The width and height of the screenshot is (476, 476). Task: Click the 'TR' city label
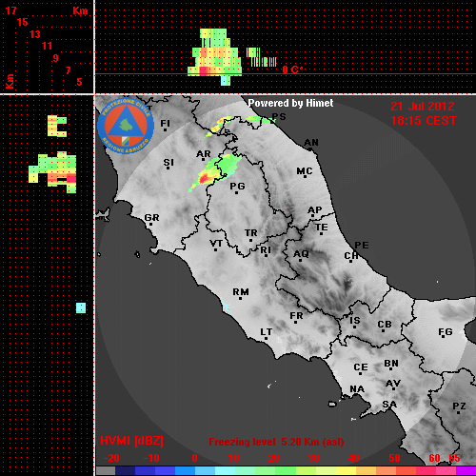(x=251, y=233)
